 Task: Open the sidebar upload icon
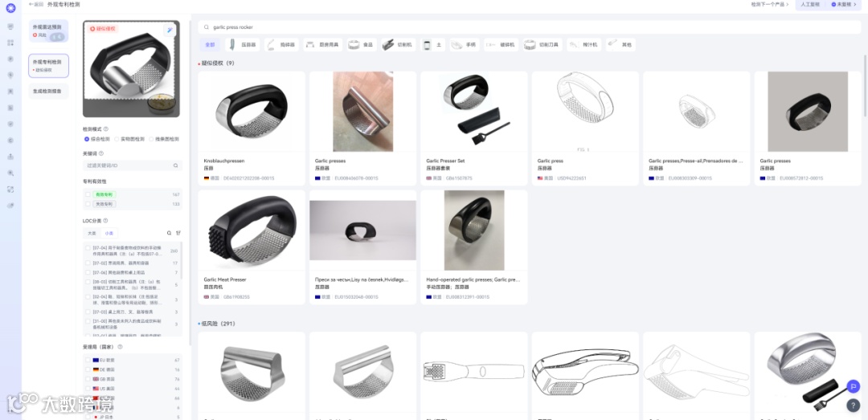click(10, 157)
